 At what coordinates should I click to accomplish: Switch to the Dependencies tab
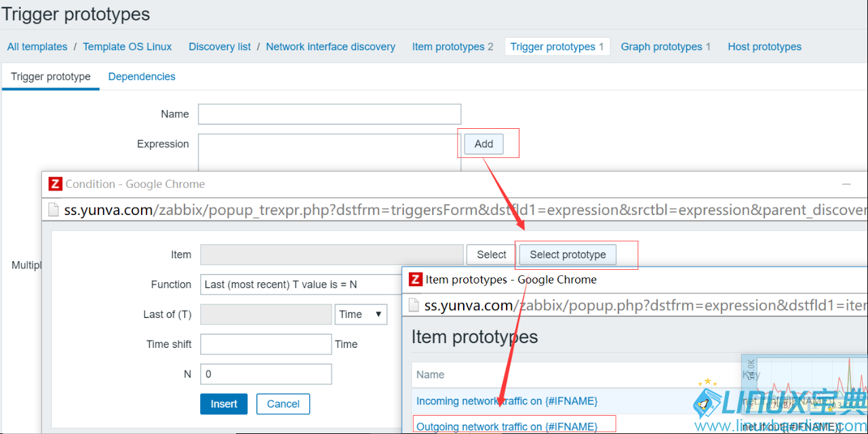click(142, 77)
